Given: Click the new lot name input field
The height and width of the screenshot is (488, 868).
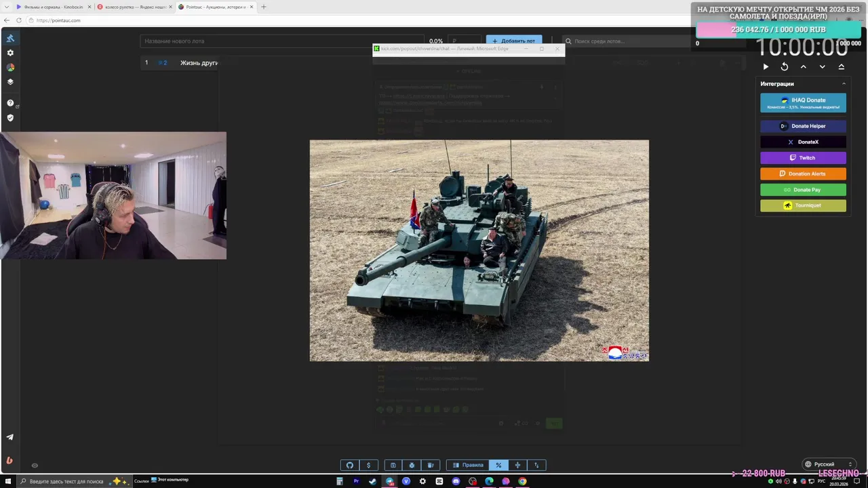Looking at the screenshot, I should [282, 41].
